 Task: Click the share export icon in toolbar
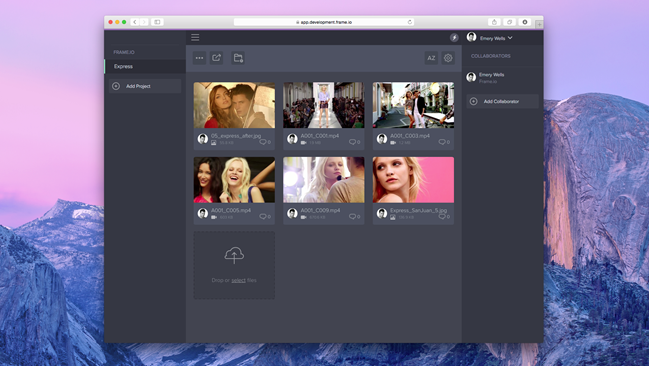click(216, 58)
